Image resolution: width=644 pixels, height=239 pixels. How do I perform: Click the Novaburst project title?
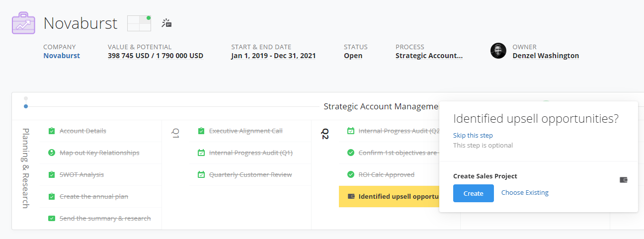(80, 23)
